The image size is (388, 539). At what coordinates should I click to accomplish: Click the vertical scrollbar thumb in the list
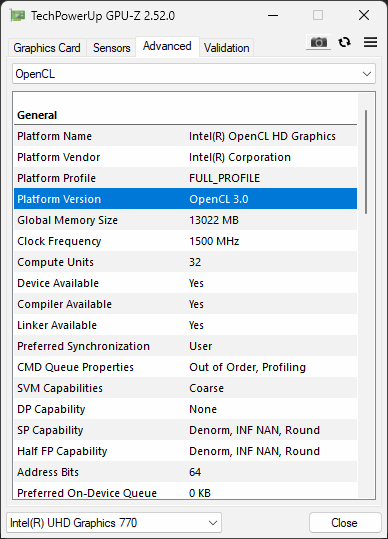(x=366, y=162)
